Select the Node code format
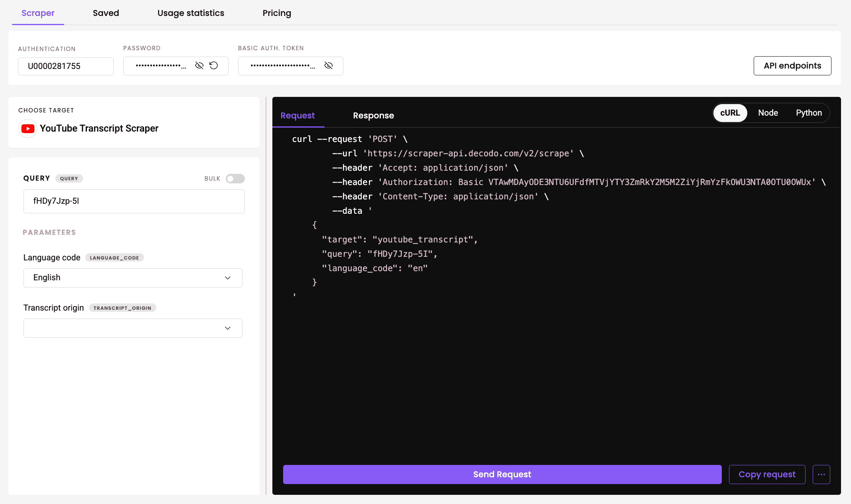The width and height of the screenshot is (851, 504). (x=768, y=113)
